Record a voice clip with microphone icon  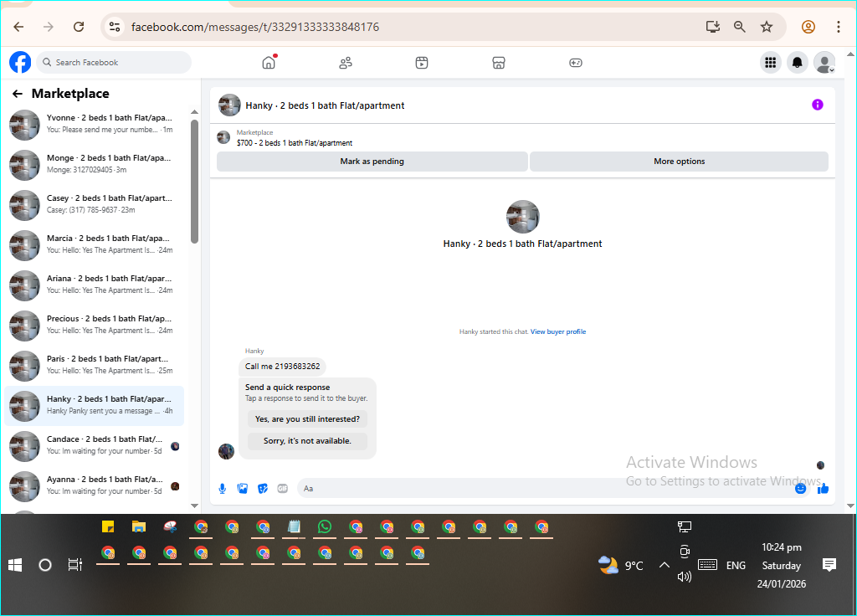pos(223,489)
